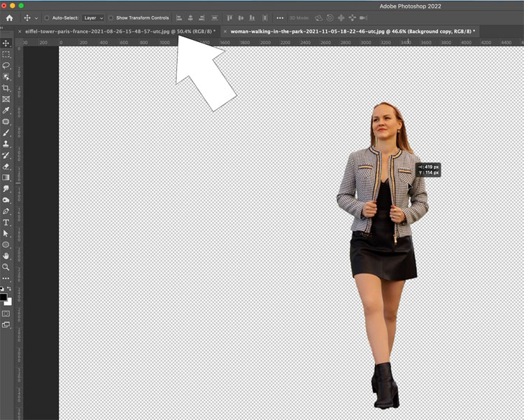Select the Pen tool
Viewport: 524px width, 420px height.
pos(6,211)
